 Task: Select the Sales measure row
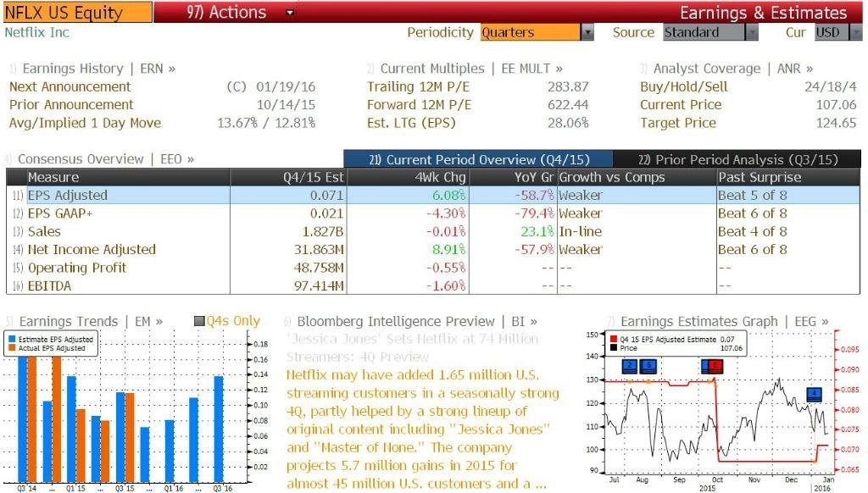point(433,232)
